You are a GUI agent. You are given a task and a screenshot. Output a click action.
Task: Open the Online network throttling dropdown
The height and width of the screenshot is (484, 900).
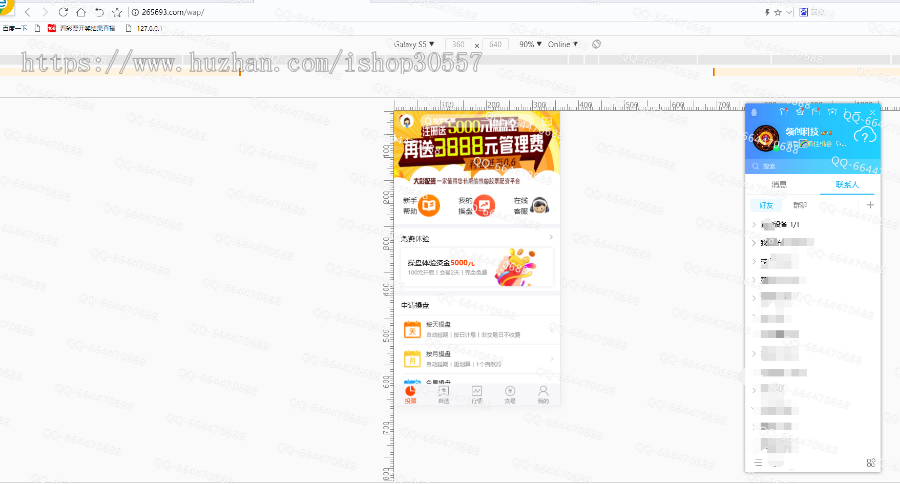[x=563, y=44]
